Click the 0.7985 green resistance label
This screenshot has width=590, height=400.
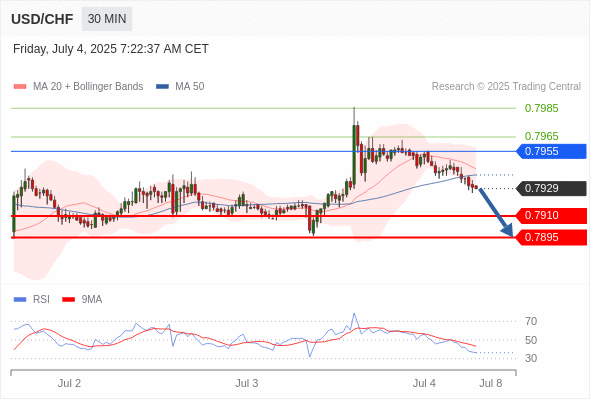[x=541, y=108]
